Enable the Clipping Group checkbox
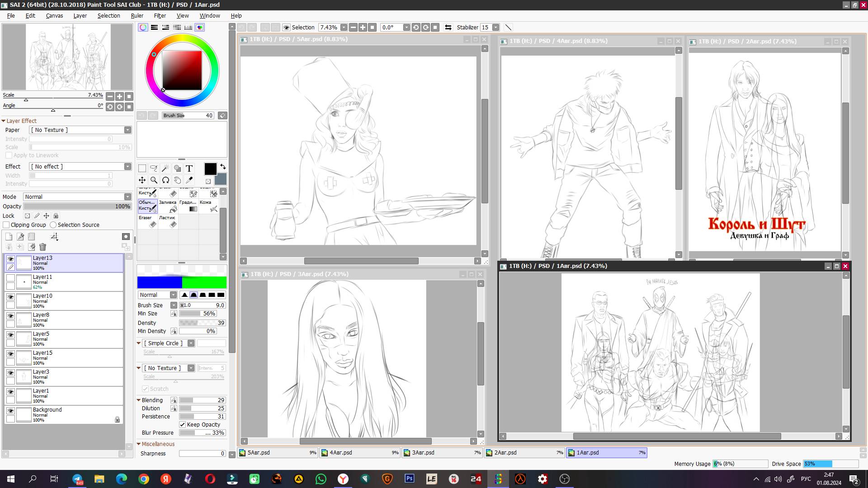The width and height of the screenshot is (868, 488). pyautogui.click(x=6, y=225)
